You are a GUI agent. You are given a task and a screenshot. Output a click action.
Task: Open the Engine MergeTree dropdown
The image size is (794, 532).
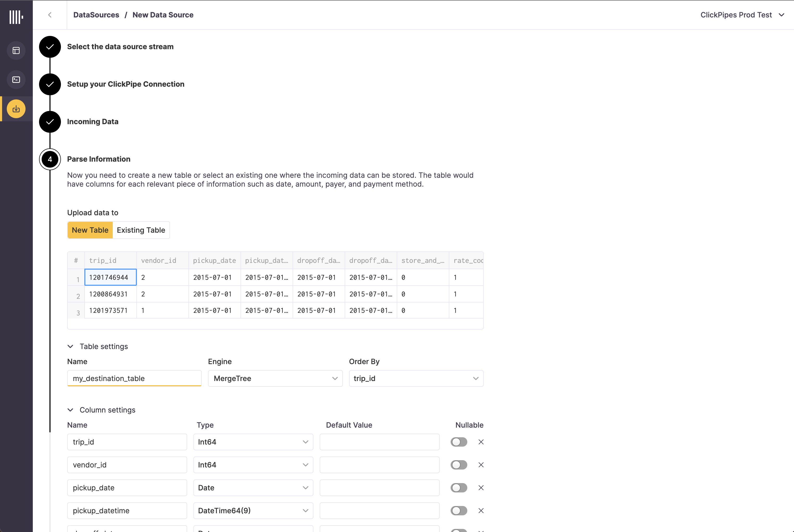[275, 378]
